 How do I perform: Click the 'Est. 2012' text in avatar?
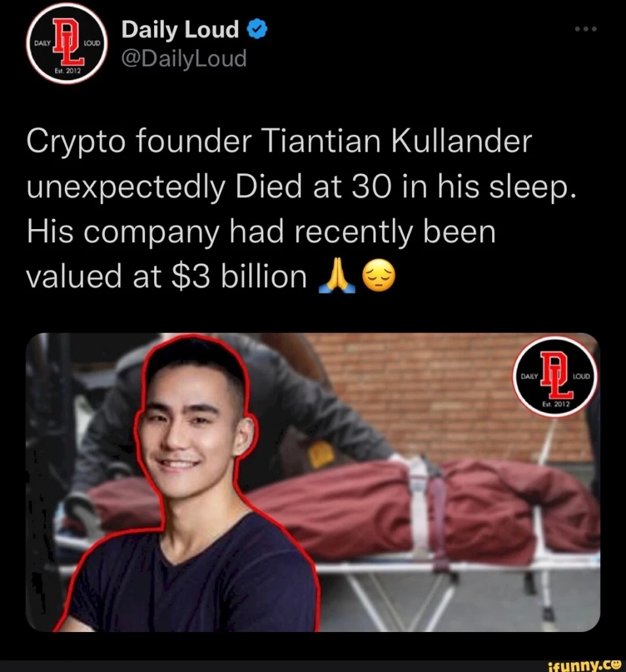pos(68,71)
